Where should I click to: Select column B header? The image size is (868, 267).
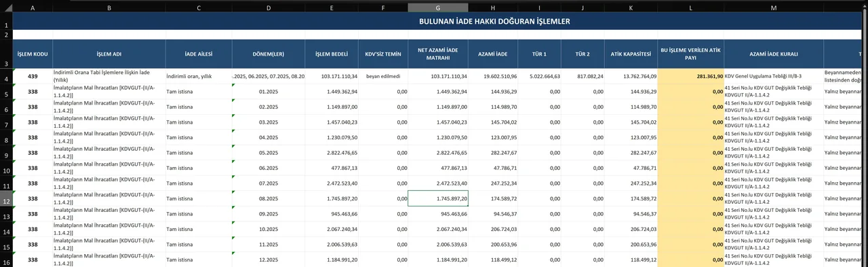click(x=108, y=7)
